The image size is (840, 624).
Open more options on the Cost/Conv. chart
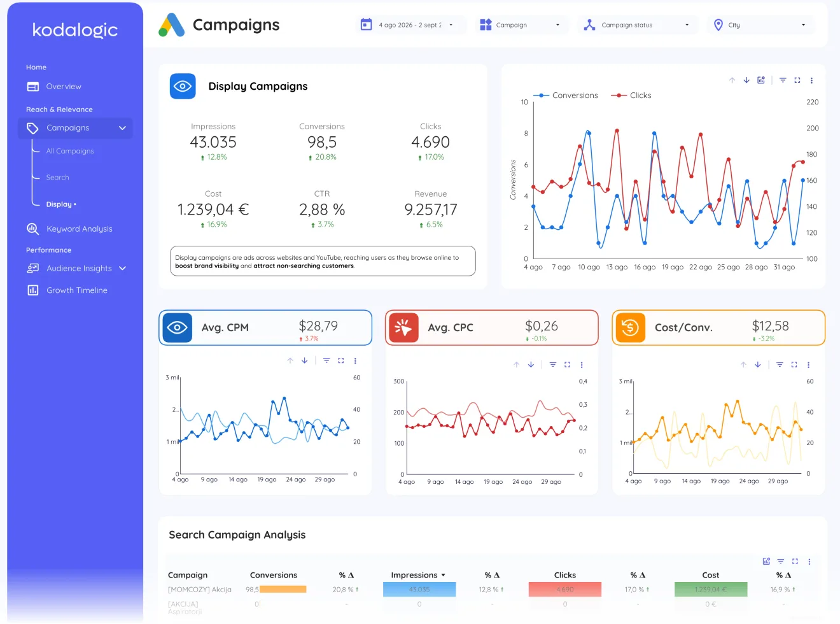click(808, 365)
